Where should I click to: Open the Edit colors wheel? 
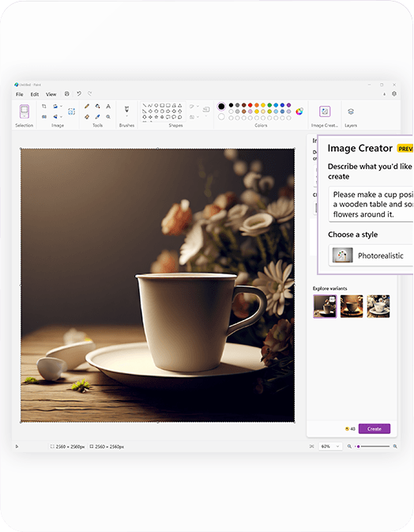click(x=299, y=111)
